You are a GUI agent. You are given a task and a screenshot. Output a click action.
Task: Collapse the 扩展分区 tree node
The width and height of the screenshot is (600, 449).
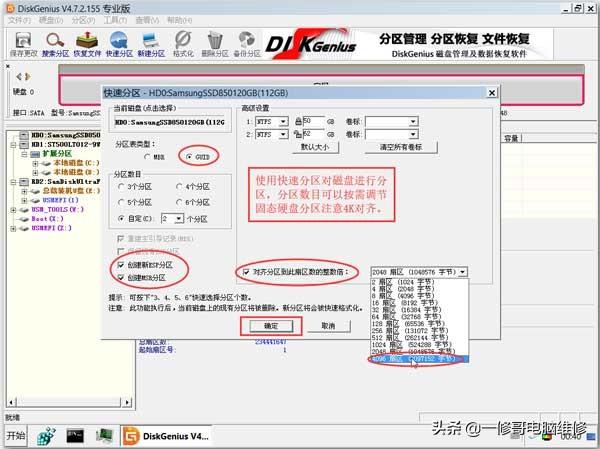click(24, 154)
